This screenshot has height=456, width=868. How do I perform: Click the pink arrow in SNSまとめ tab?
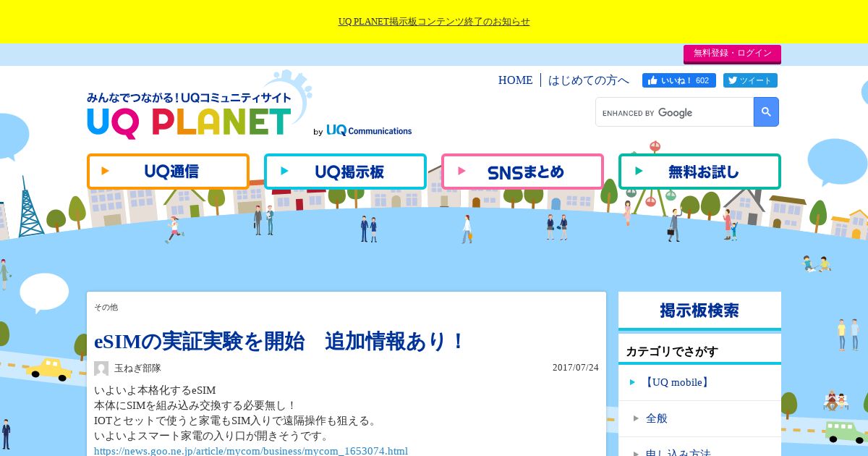pos(461,172)
